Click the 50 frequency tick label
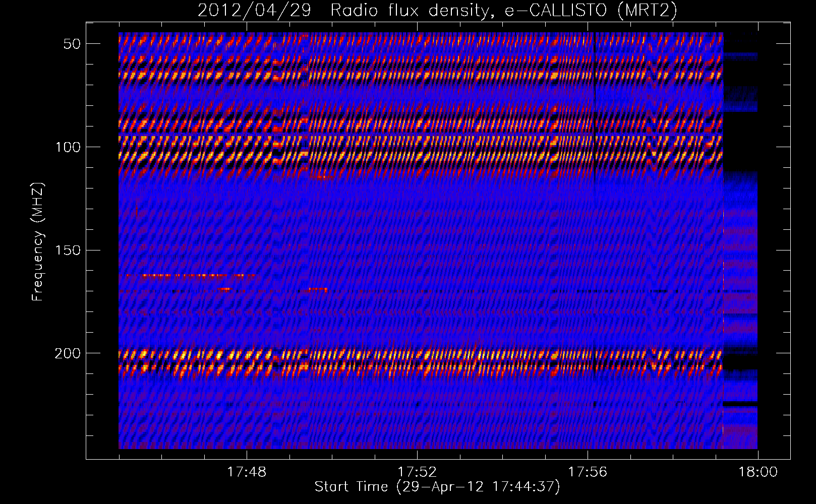Screen dimensions: 816x504 pos(72,44)
